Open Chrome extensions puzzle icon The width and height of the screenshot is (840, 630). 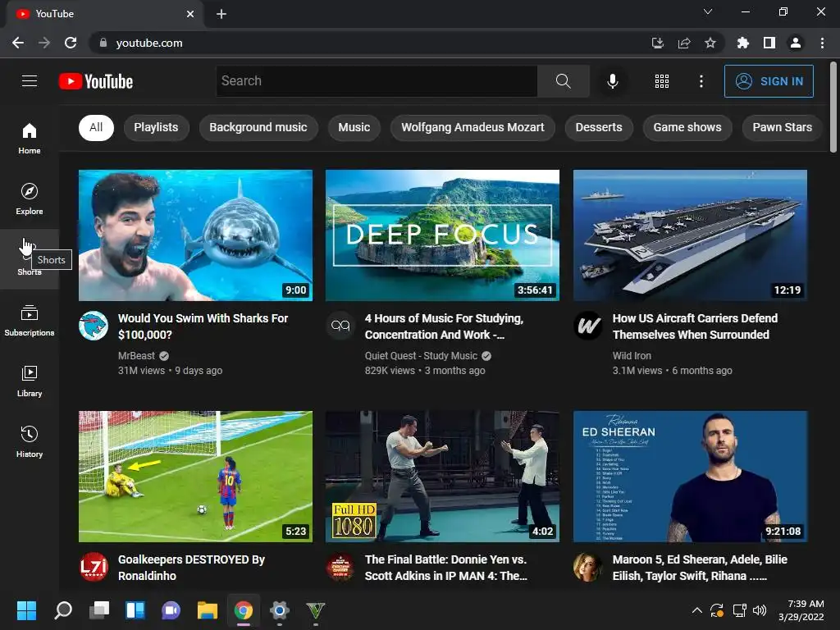coord(743,43)
